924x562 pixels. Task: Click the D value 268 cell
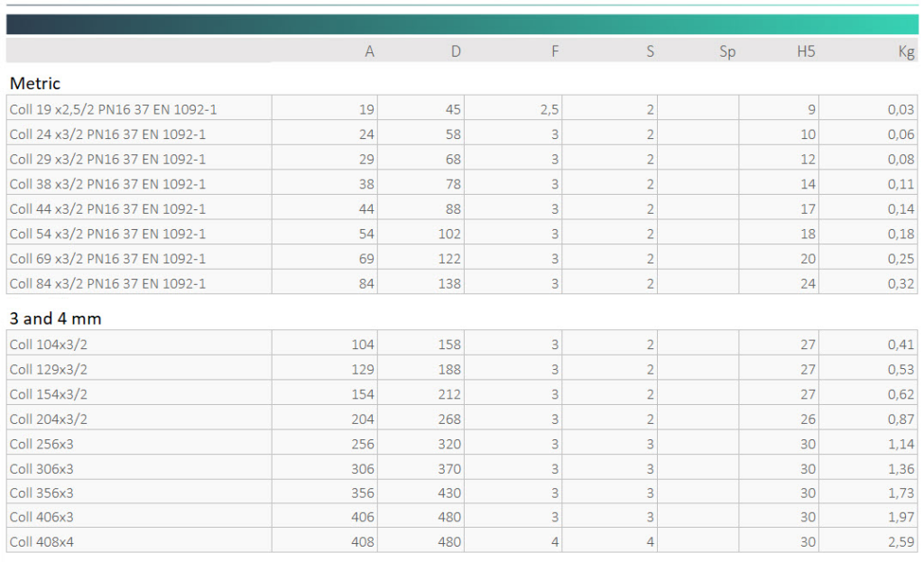449,419
